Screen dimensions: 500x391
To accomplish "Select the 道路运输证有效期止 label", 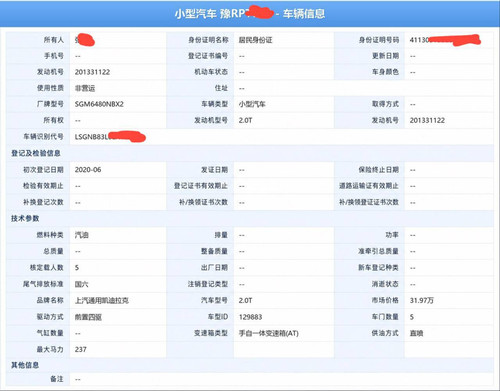I will pos(369,186).
